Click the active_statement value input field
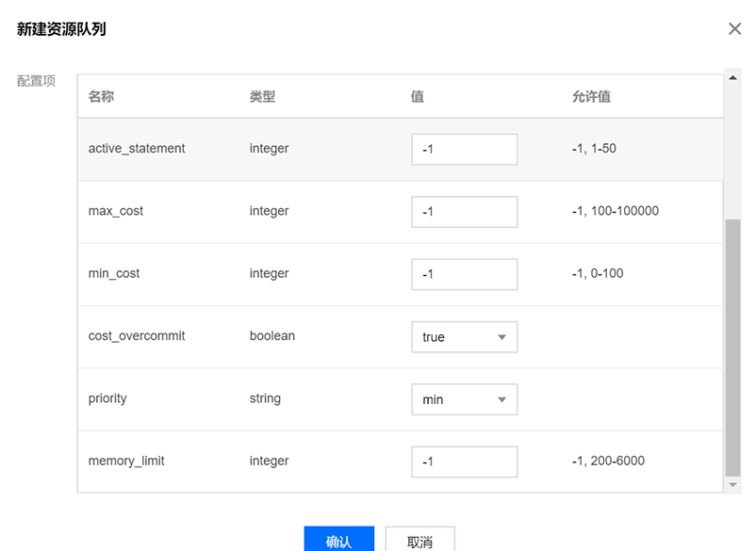Viewport: 756px width, 551px height. [465, 150]
